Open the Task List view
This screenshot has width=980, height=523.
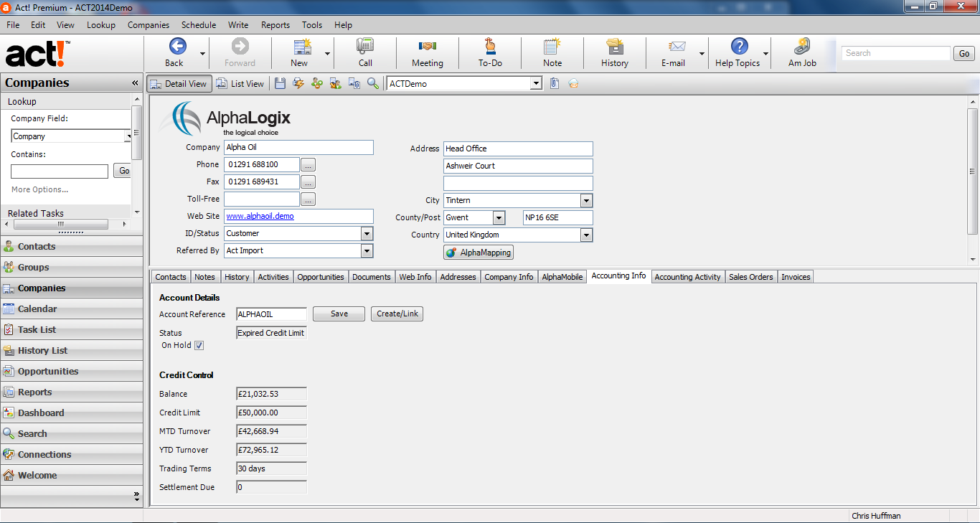[72, 329]
